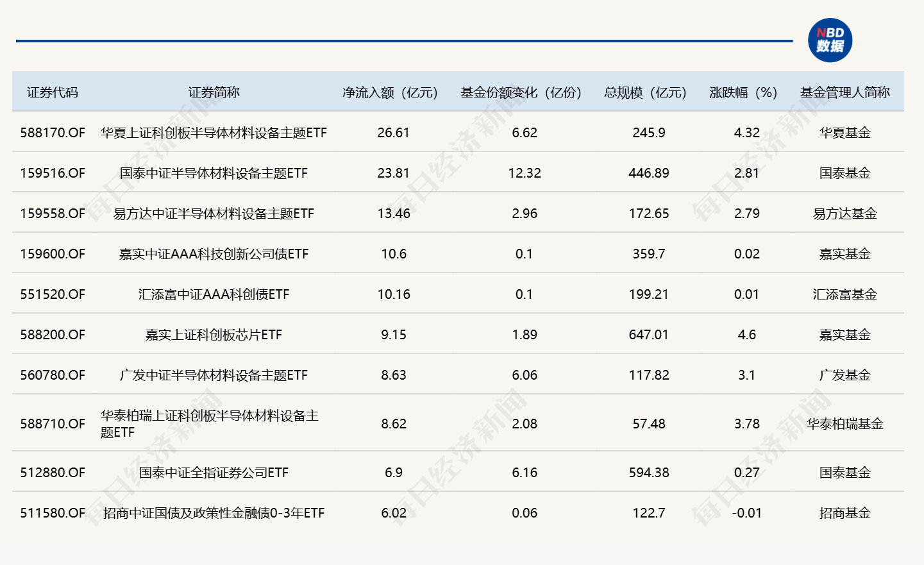Click total size value 446.89
Viewport: 924px width, 565px height.
649,173
